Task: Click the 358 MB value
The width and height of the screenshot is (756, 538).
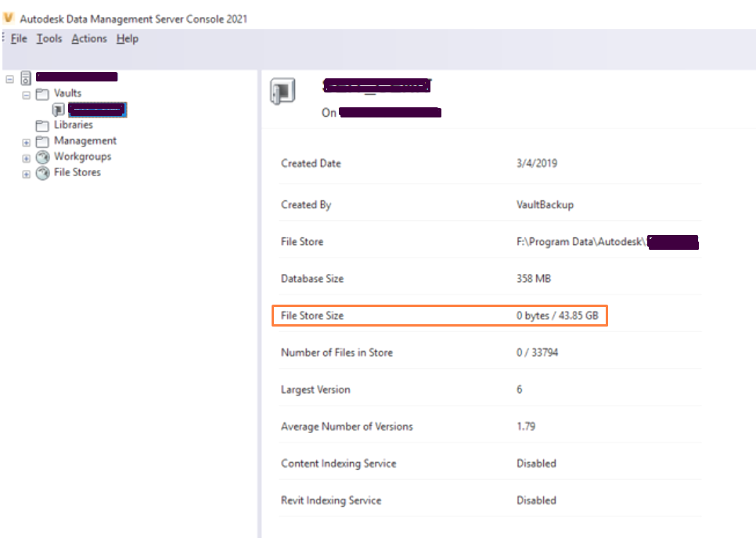Action: pyautogui.click(x=534, y=279)
